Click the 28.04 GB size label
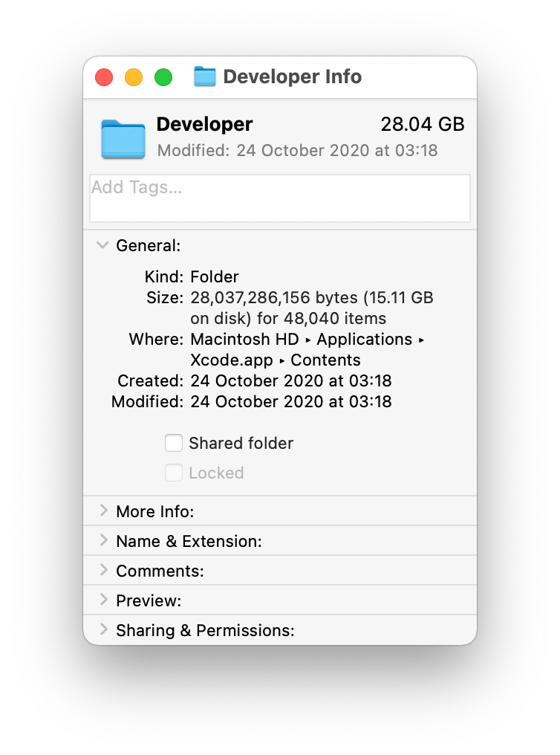Image resolution: width=560 pixels, height=755 pixels. coord(423,124)
